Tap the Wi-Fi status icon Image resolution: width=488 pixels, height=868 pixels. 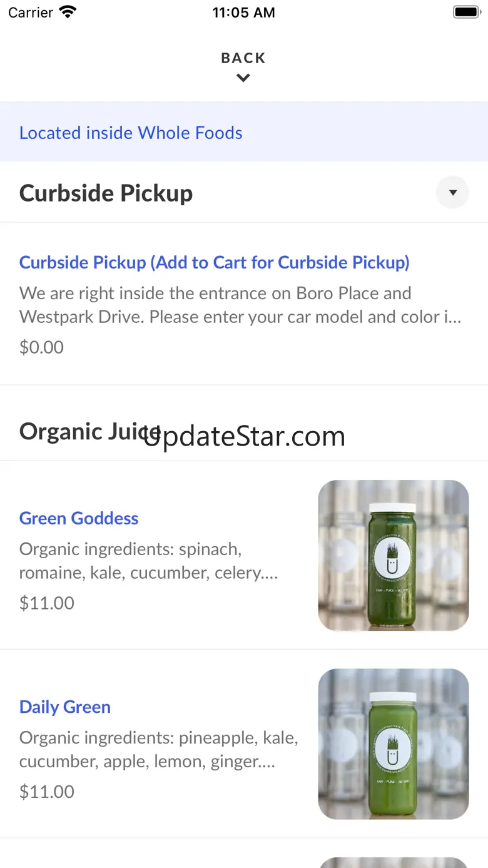click(x=67, y=13)
